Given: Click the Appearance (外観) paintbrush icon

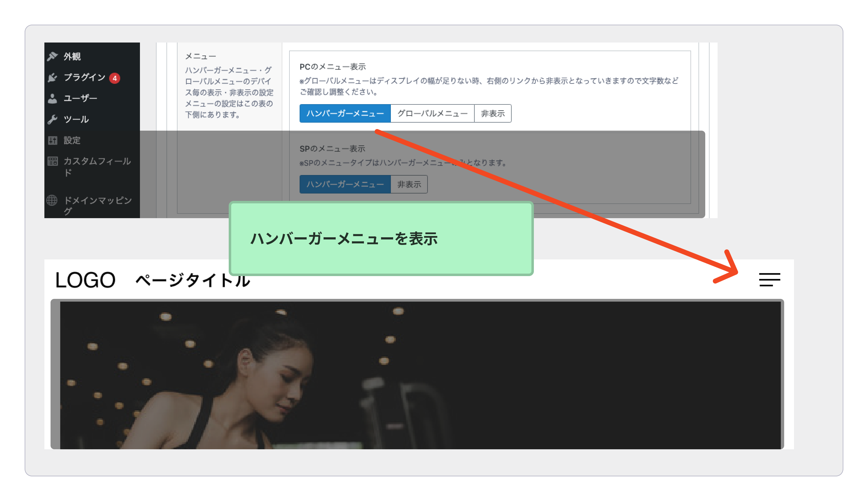Looking at the screenshot, I should click(52, 56).
